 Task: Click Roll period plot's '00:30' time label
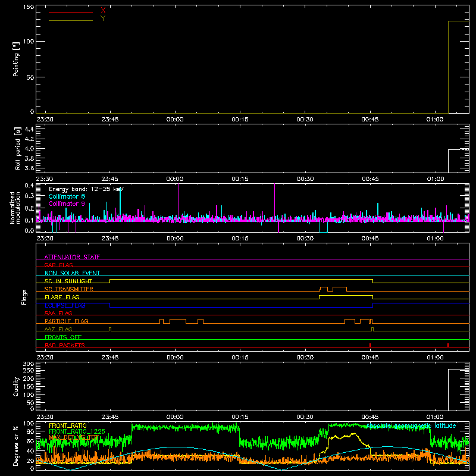pyautogui.click(x=305, y=179)
